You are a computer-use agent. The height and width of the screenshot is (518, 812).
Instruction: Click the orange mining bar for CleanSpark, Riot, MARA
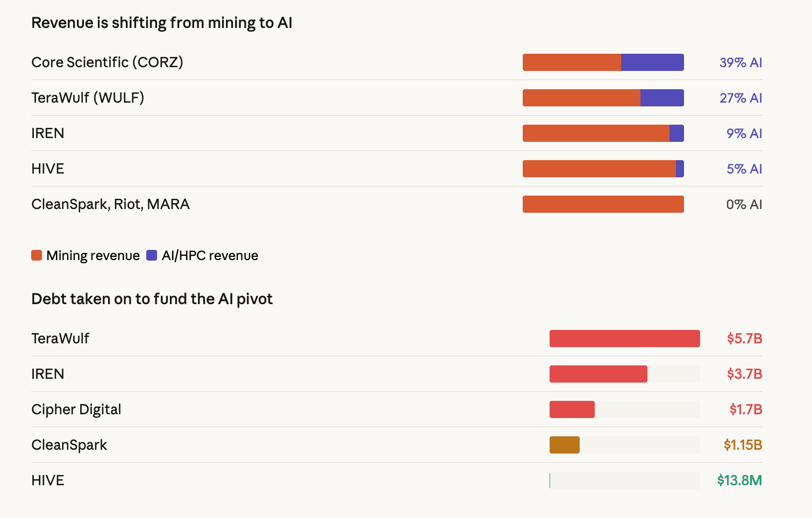(603, 204)
